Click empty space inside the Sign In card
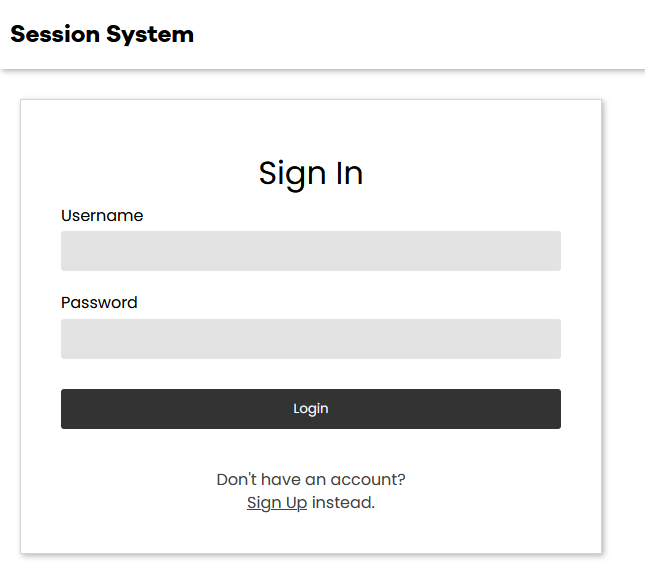 point(500,140)
